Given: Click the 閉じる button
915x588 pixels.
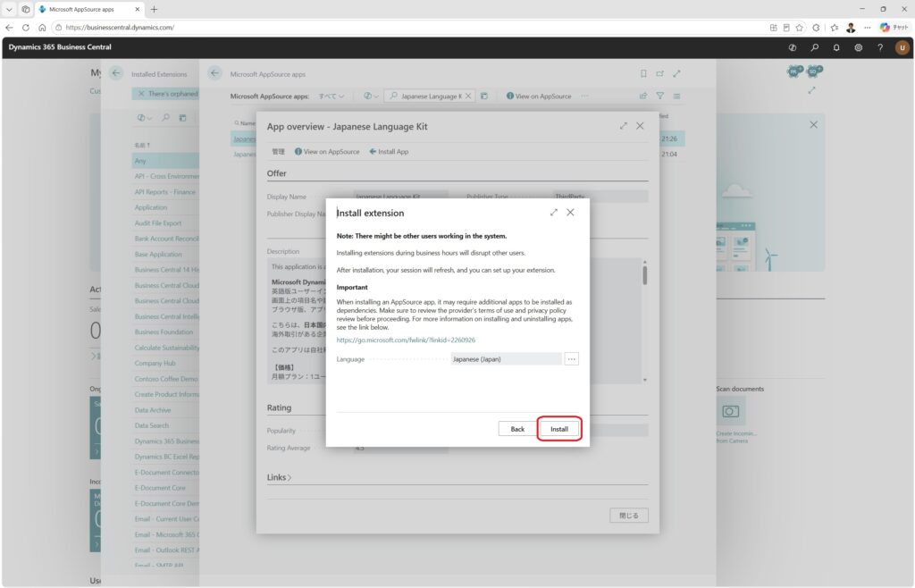Looking at the screenshot, I should [x=628, y=516].
